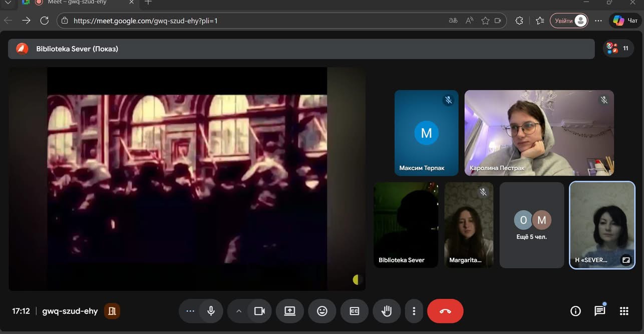Image resolution: width=644 pixels, height=334 pixels.
Task: Open the meeting details info icon
Action: (x=575, y=311)
